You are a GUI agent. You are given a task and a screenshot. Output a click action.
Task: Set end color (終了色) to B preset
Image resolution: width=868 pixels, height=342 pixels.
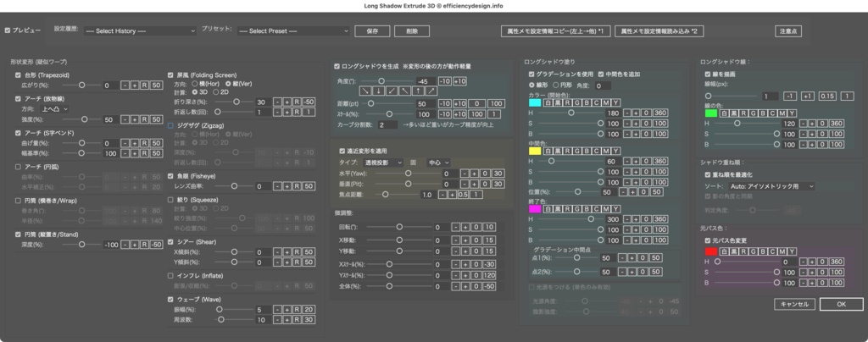coord(587,209)
